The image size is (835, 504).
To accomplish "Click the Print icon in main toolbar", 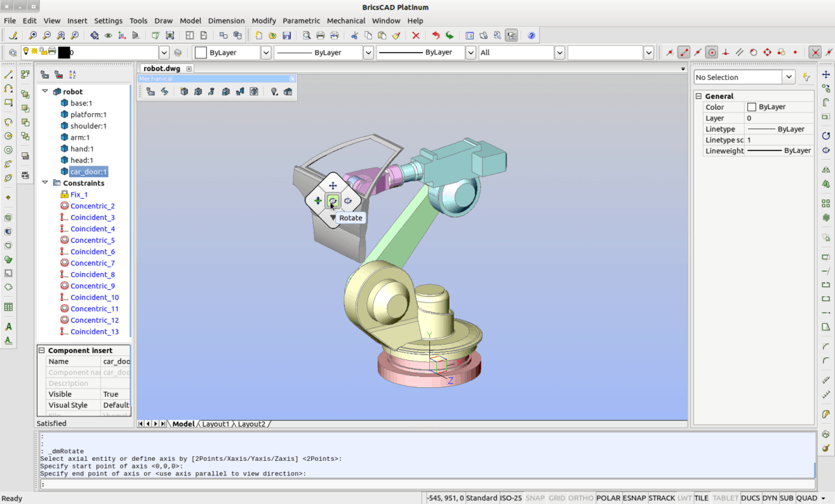I will [320, 35].
